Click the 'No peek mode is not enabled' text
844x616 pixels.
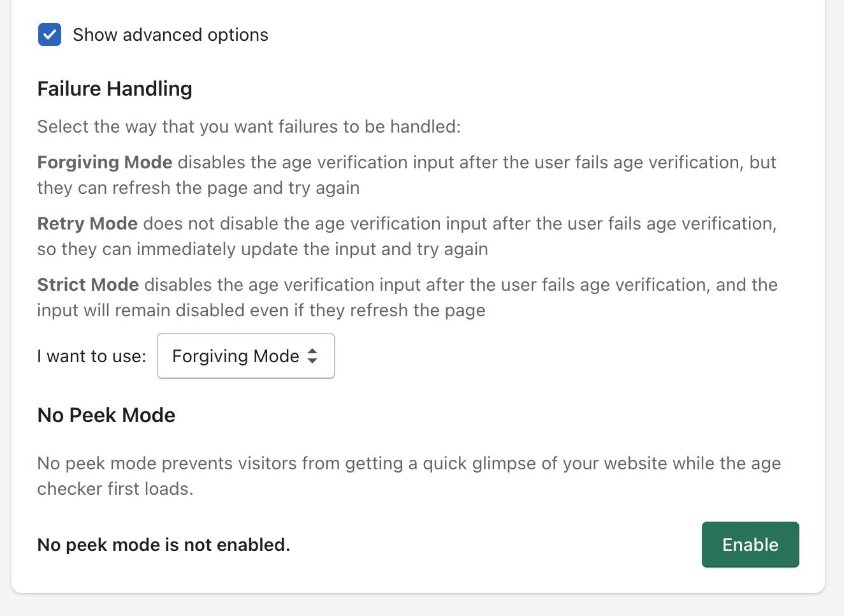pos(163,545)
